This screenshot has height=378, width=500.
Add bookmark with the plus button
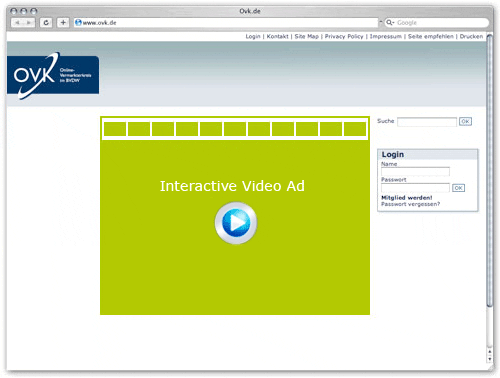63,23
